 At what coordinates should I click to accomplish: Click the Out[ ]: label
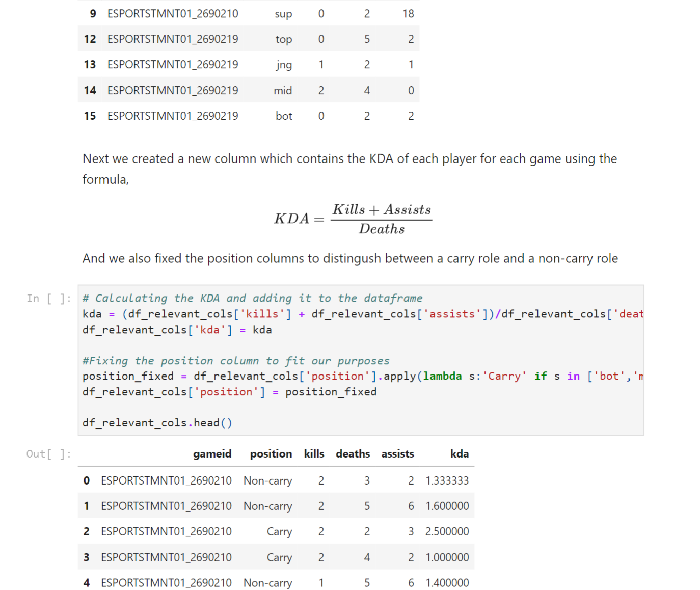point(48,454)
